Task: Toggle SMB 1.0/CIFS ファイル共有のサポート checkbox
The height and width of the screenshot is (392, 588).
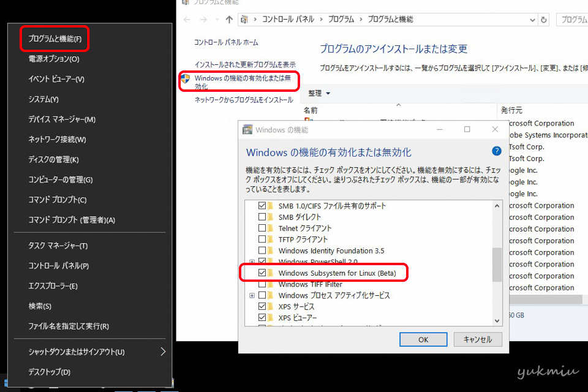Action: (262, 206)
